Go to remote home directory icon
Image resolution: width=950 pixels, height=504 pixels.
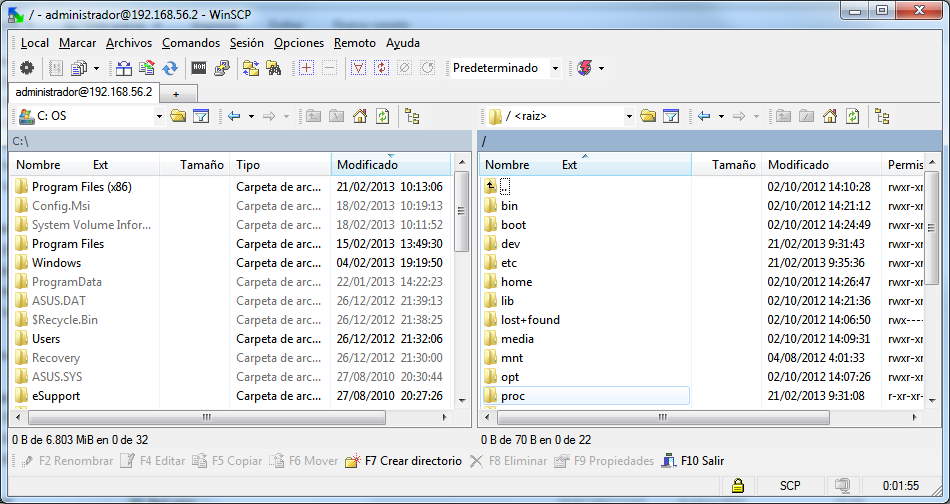click(830, 116)
